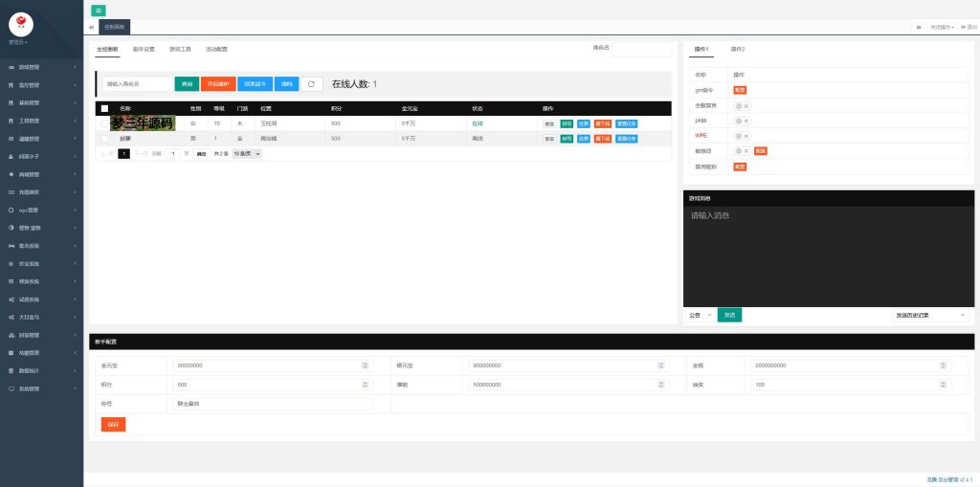Click the database icon beside 数据统计
980x487 pixels.
pyautogui.click(x=11, y=370)
